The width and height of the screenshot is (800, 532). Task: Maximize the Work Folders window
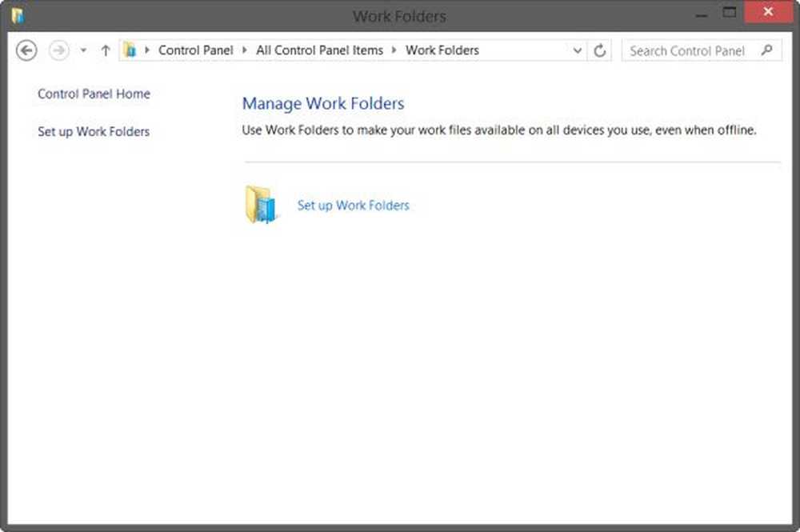[730, 13]
